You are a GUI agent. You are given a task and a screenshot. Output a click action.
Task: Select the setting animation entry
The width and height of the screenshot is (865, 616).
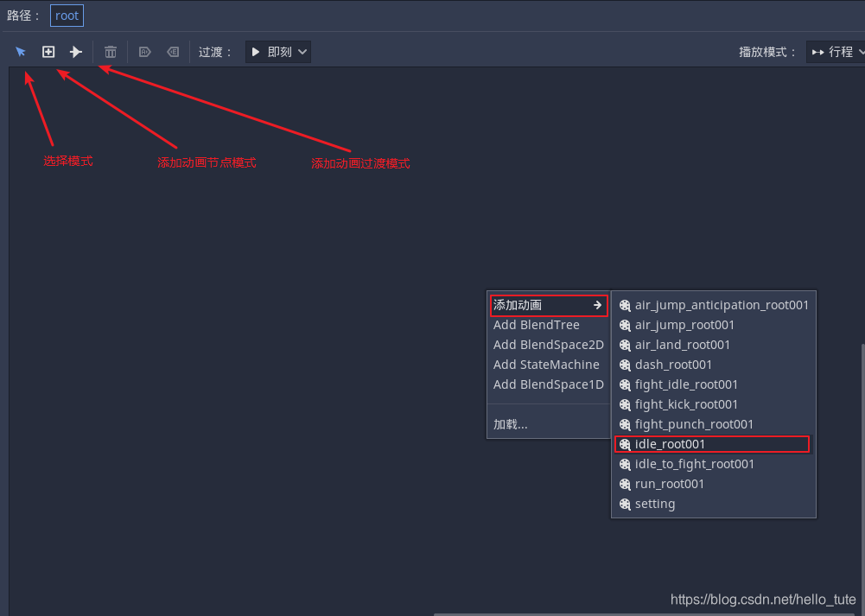(x=713, y=504)
